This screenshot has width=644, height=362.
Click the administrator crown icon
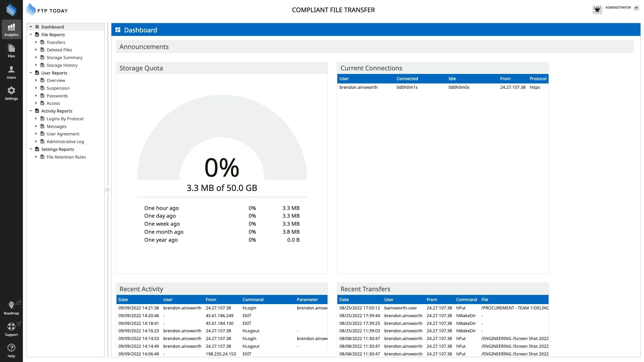coord(597,10)
